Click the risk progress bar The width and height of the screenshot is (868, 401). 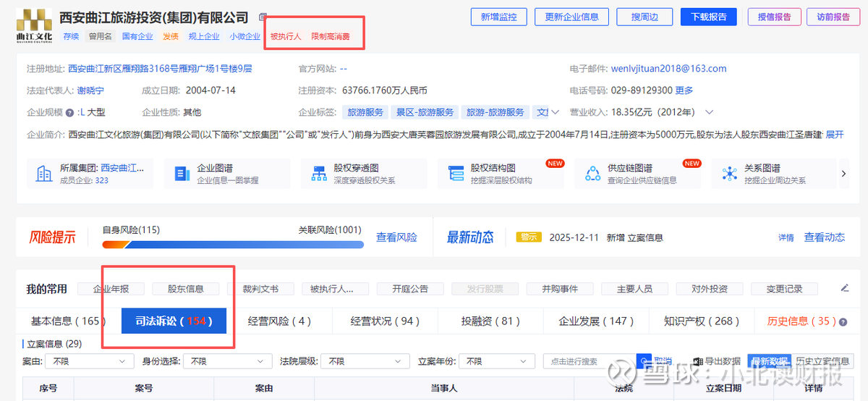click(233, 245)
